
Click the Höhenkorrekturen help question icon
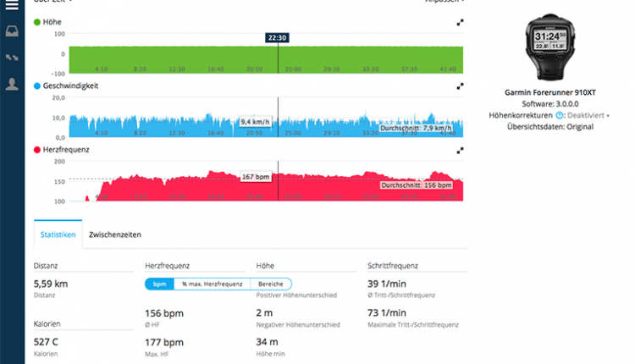pyautogui.click(x=560, y=115)
